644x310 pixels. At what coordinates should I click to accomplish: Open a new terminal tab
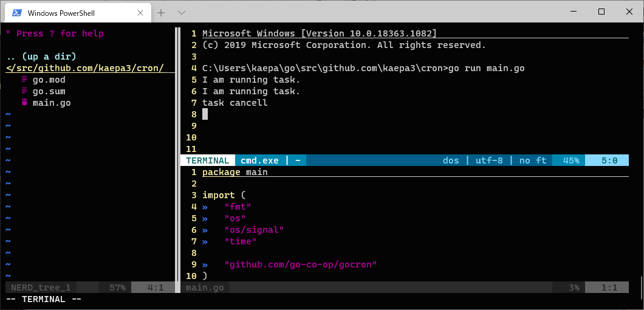click(x=161, y=13)
